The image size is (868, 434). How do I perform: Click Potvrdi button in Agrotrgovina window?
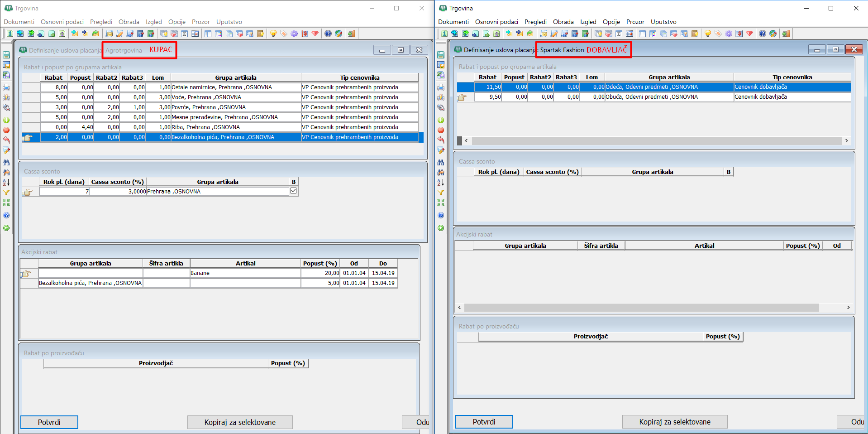click(x=49, y=422)
